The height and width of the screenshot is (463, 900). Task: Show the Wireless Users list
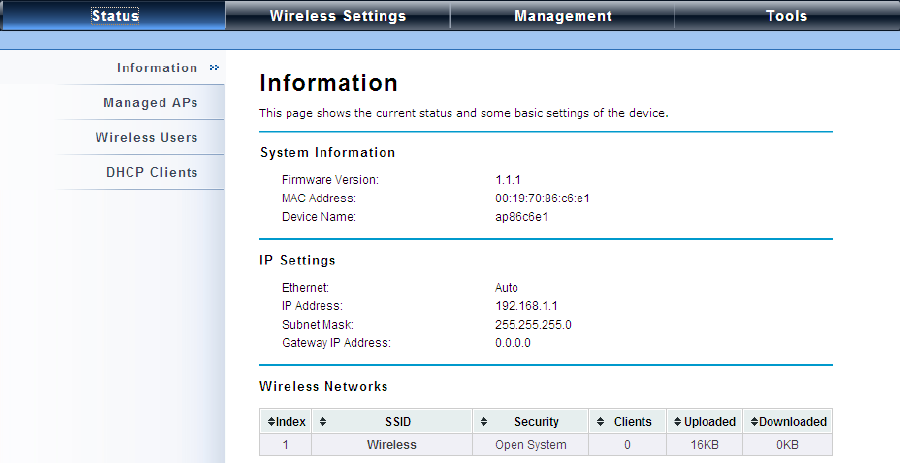tap(146, 138)
